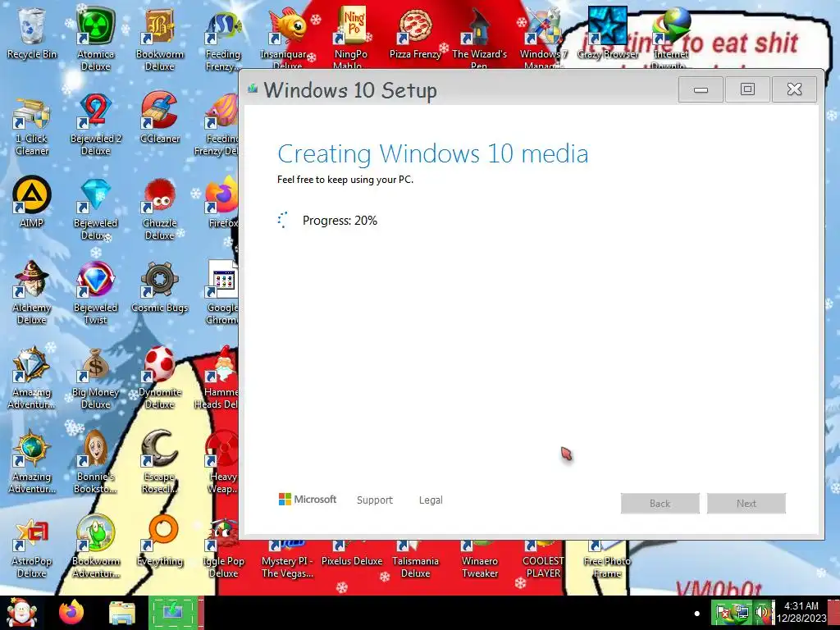This screenshot has width=840, height=630.
Task: Close the Windows 10 Setup window
Action: pos(794,89)
